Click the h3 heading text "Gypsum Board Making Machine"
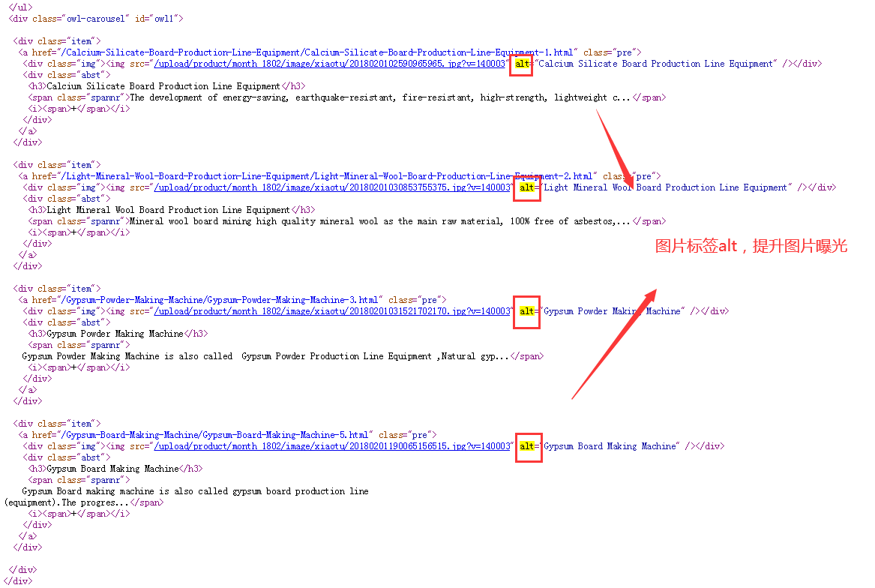This screenshot has height=588, width=875. pyautogui.click(x=112, y=469)
